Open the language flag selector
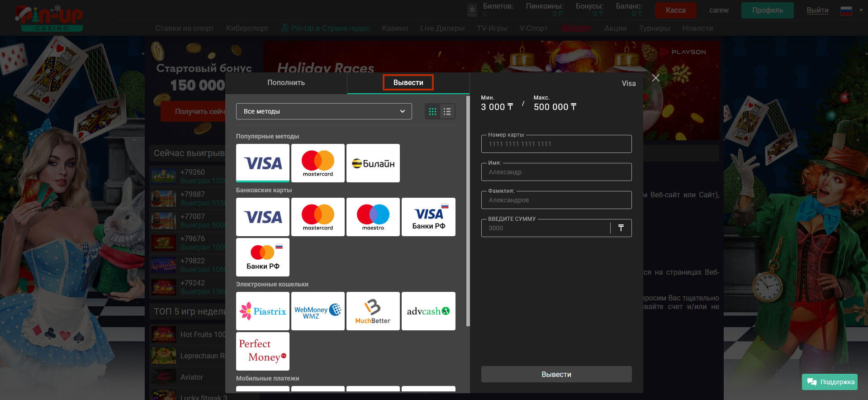Viewport: 868px width, 400px height. click(x=850, y=10)
